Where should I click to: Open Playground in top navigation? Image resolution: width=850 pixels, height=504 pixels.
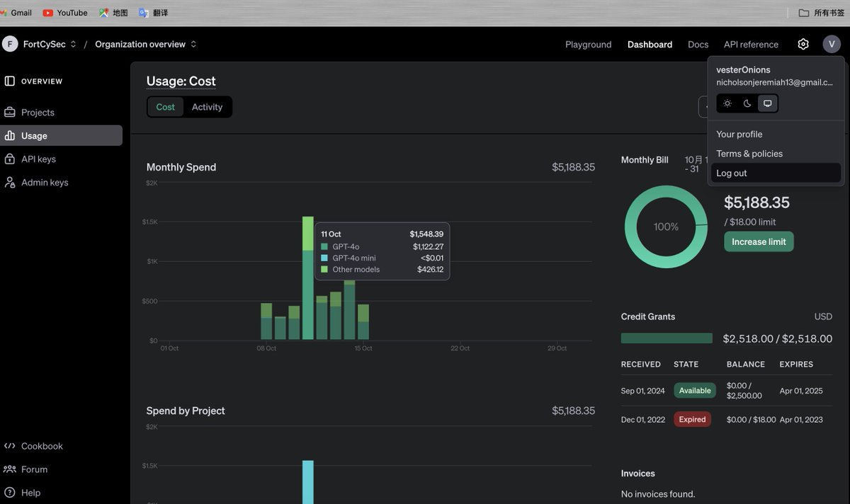588,45
